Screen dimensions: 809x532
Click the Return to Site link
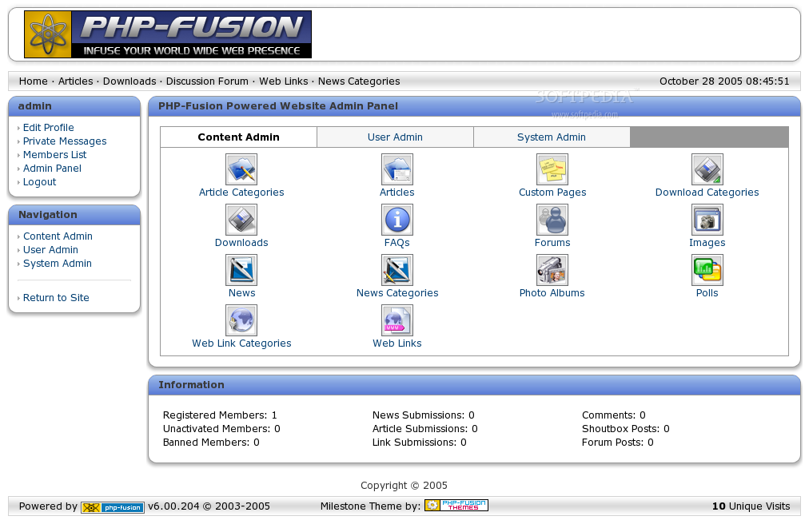tap(56, 298)
